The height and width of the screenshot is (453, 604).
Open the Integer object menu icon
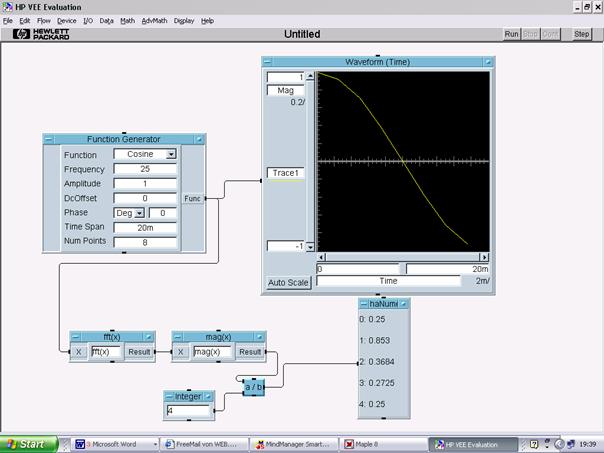(x=169, y=396)
